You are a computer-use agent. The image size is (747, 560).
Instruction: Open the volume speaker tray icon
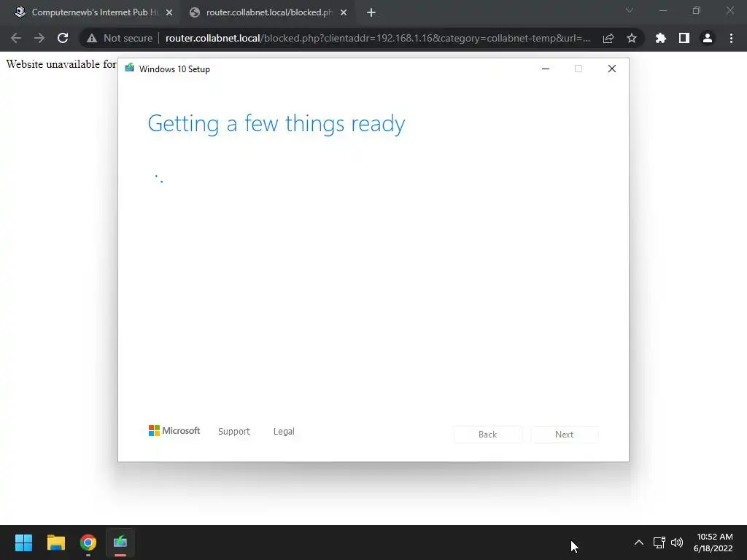pyautogui.click(x=676, y=542)
